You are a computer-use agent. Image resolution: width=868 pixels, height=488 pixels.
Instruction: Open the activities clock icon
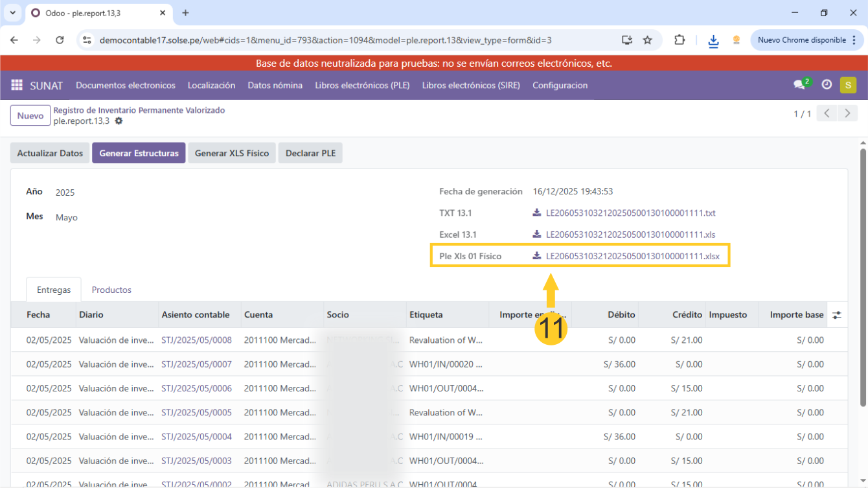[827, 85]
